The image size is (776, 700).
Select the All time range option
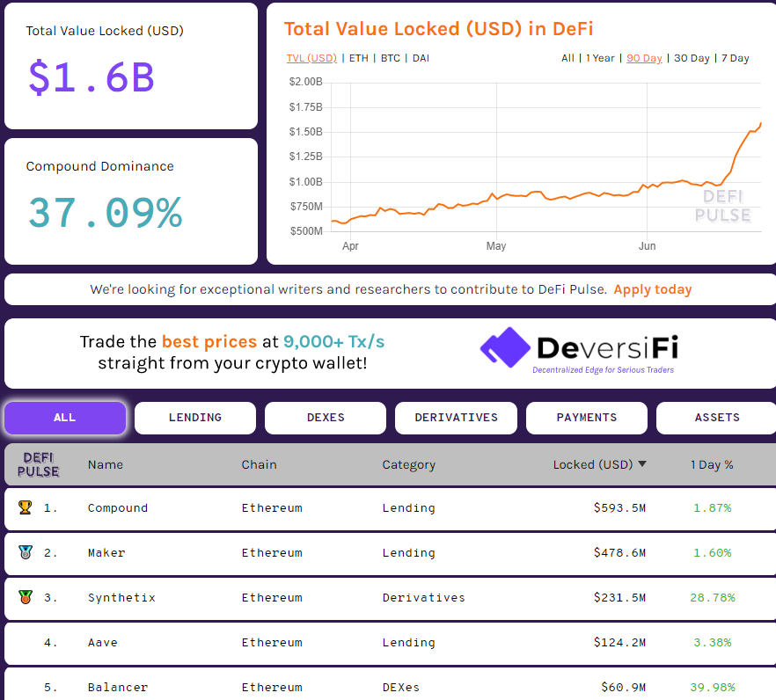[x=568, y=58]
